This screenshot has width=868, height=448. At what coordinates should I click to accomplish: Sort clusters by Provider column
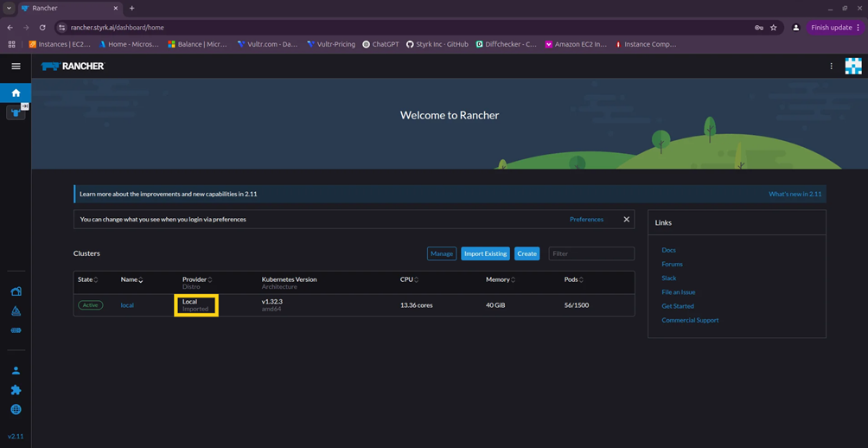[198, 279]
